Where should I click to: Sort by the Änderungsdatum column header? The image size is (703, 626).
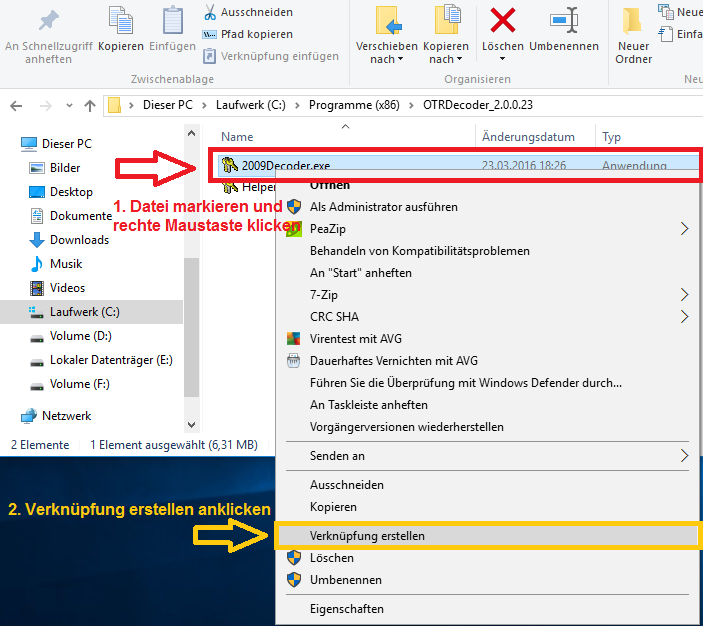(x=528, y=137)
